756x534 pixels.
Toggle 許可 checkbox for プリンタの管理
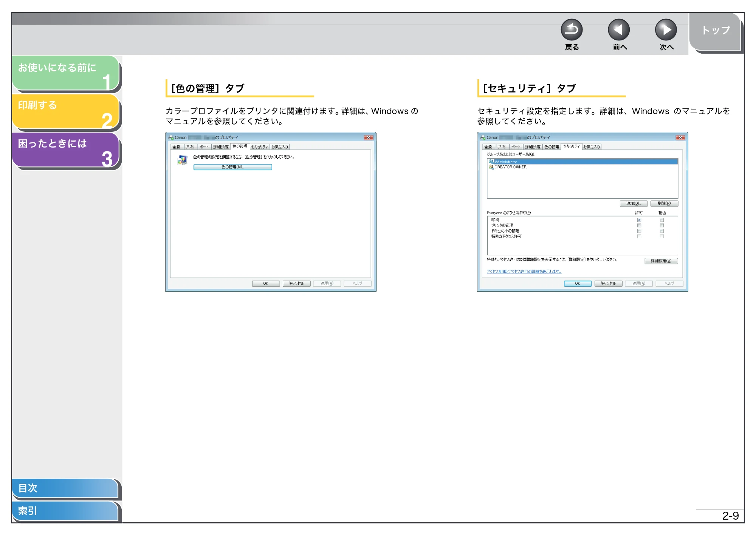639,225
